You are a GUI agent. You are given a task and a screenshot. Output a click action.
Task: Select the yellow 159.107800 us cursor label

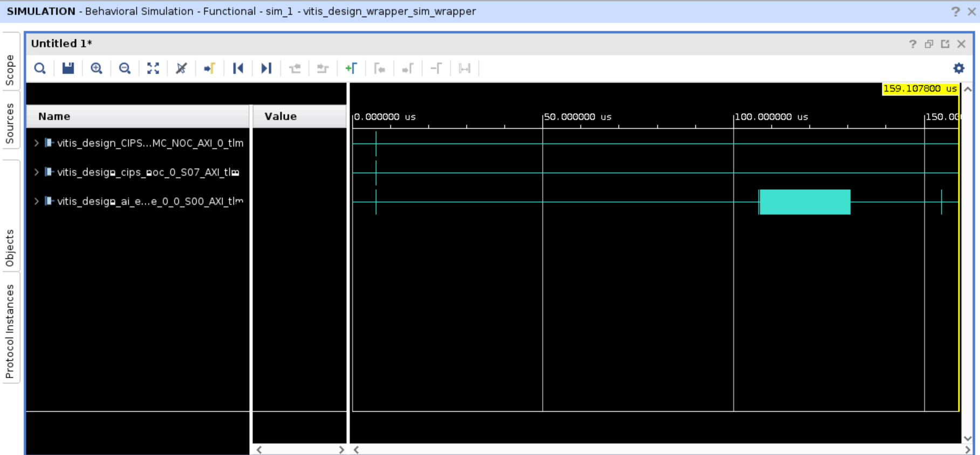pos(920,89)
